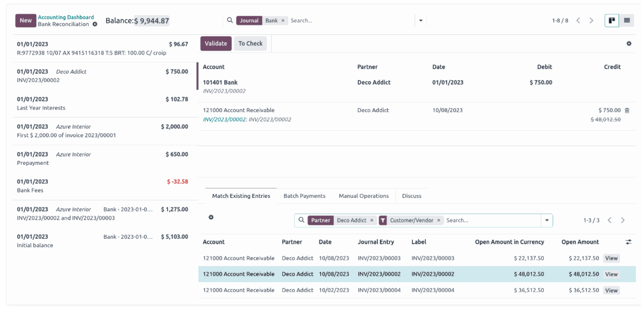
Task: Click the gear icon beside Bank Reconciliation
Action: (95, 24)
